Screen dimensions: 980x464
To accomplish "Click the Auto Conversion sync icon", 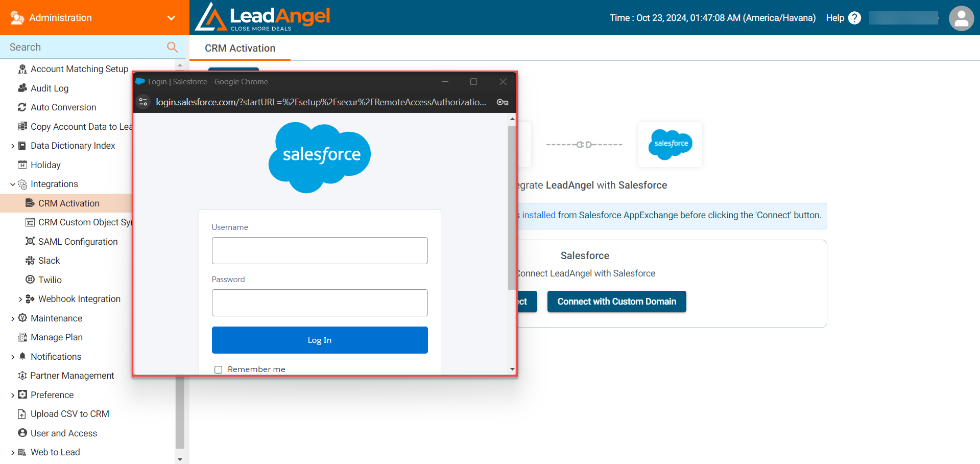I will click(x=22, y=107).
